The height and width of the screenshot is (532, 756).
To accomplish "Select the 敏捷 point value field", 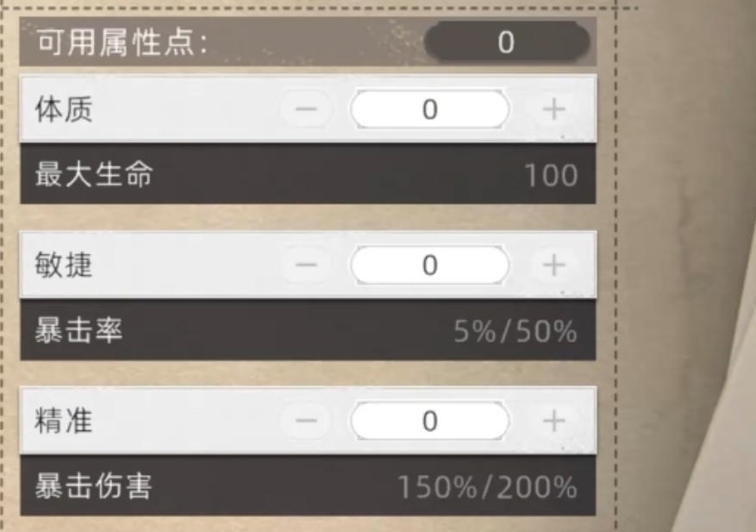I will pos(429,266).
